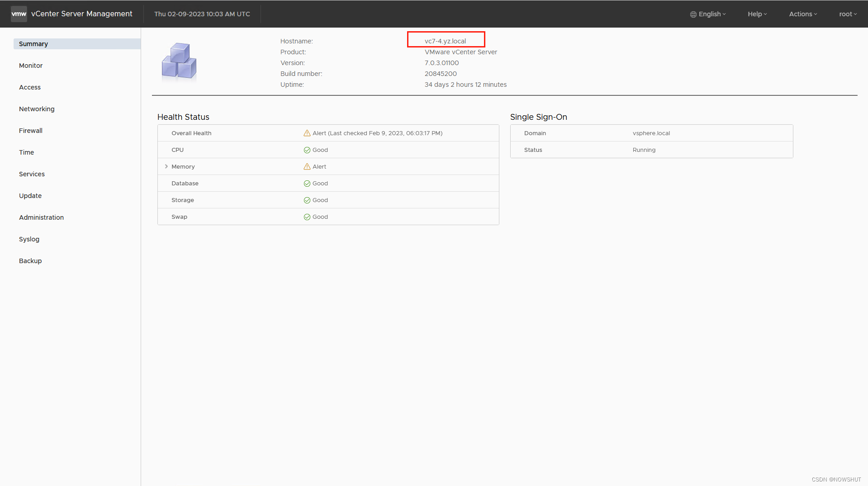Image resolution: width=868 pixels, height=486 pixels.
Task: Open the Backup section
Action: pyautogui.click(x=30, y=261)
